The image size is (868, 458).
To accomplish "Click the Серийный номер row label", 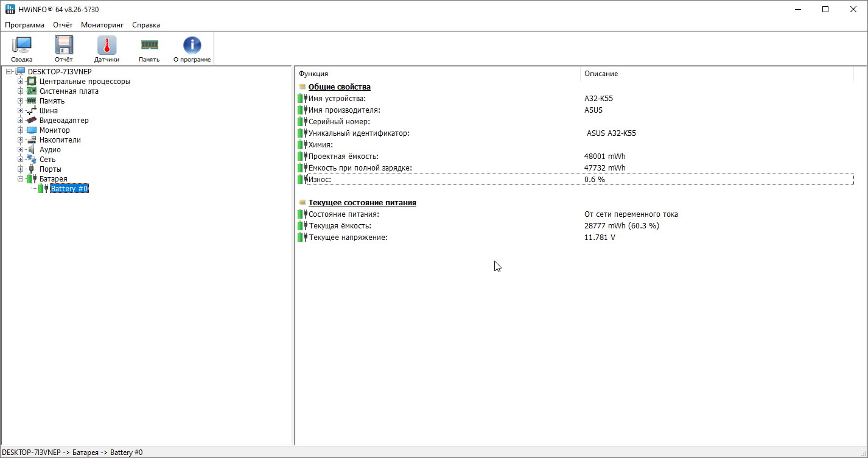I will (339, 121).
